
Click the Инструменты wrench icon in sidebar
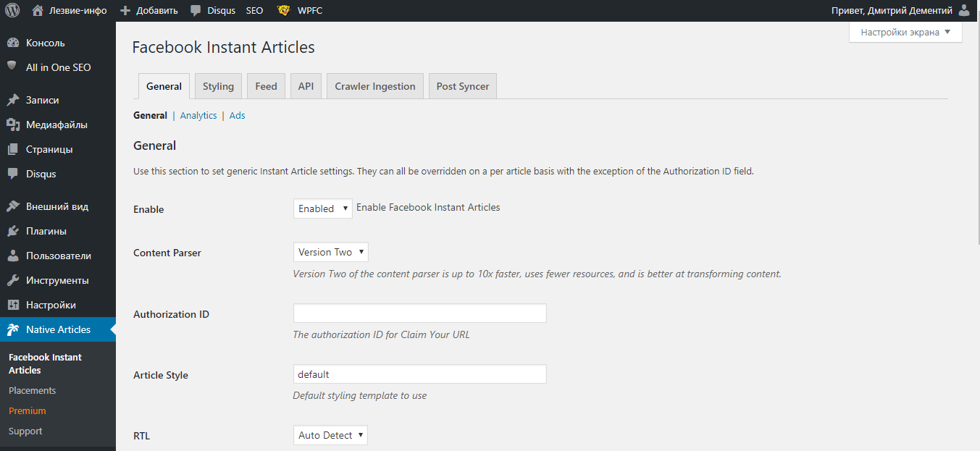13,281
